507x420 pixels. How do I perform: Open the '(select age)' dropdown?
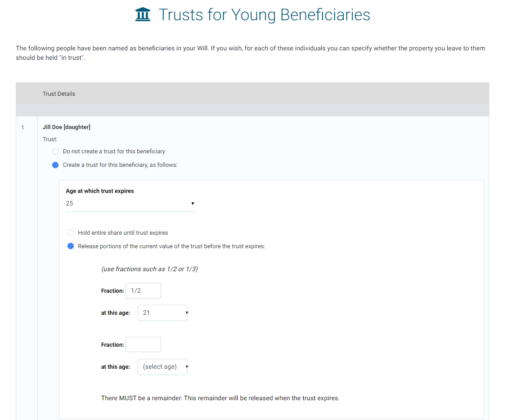163,367
